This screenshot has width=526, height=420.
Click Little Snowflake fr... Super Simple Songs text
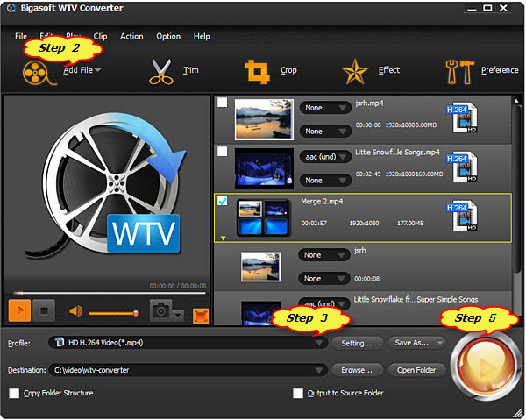click(x=416, y=299)
